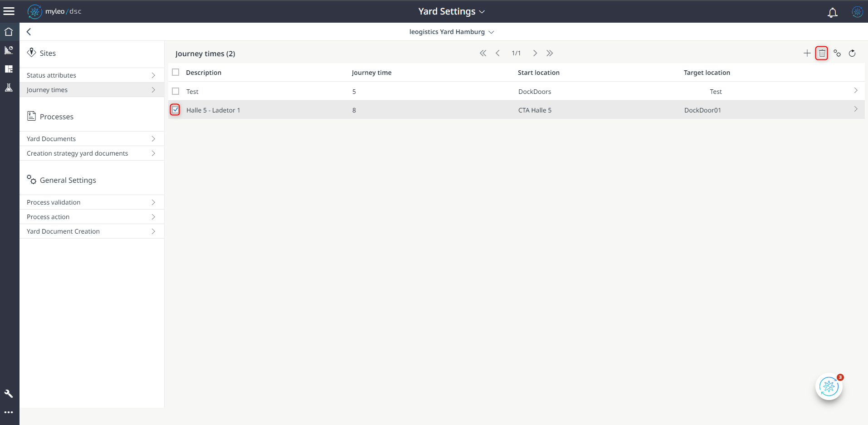Click the 'CTA Halle 5' cell
Viewport: 868px width, 425px height.
click(x=535, y=110)
